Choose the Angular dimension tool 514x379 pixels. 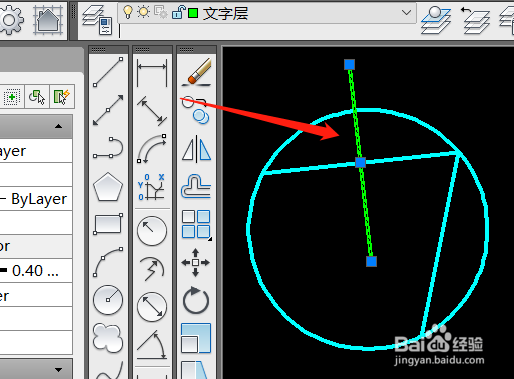point(152,345)
